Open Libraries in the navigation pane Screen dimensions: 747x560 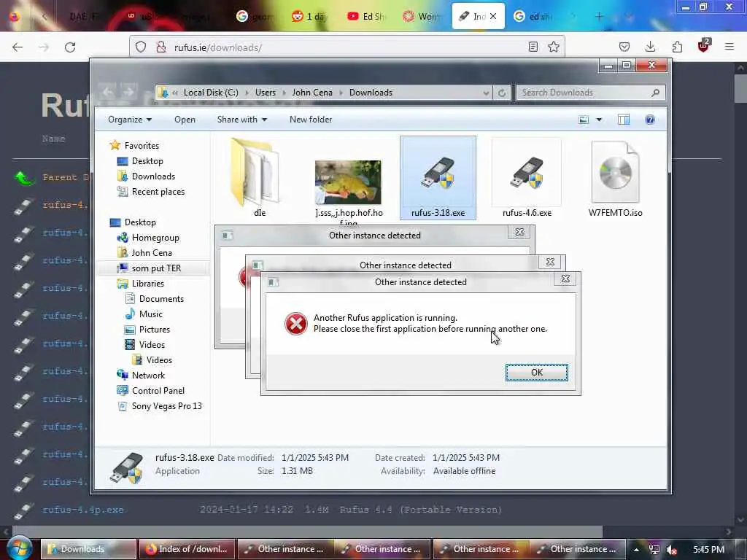point(147,284)
